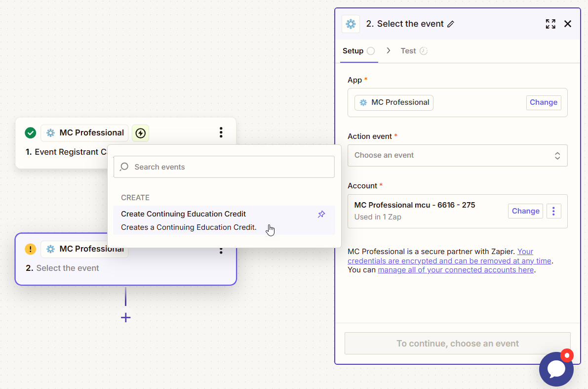Open account options three-dot menu
Image resolution: width=588 pixels, height=389 pixels.
click(x=553, y=211)
